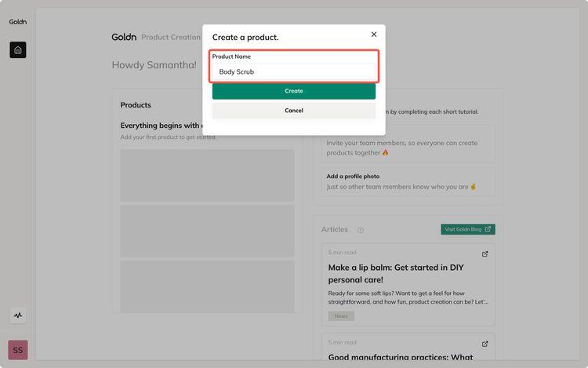Screen dimensions: 588x368
Task: Click the second empty product placeholder
Action: pos(207,231)
